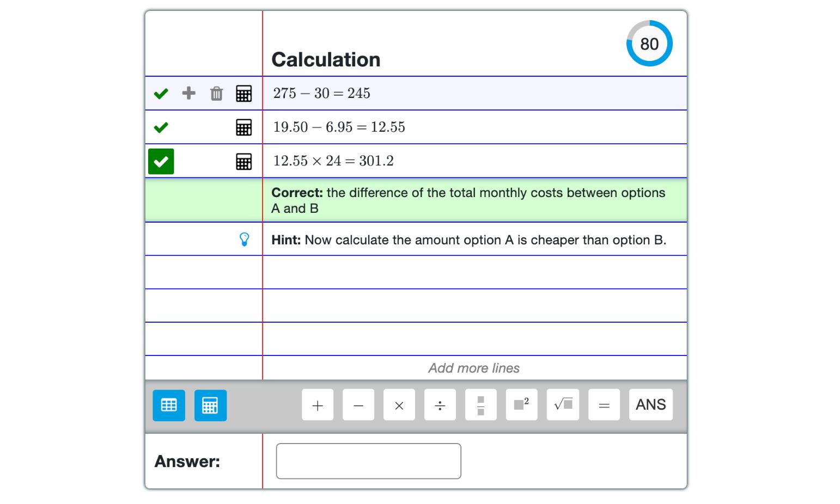Insert a division symbol

(x=440, y=405)
